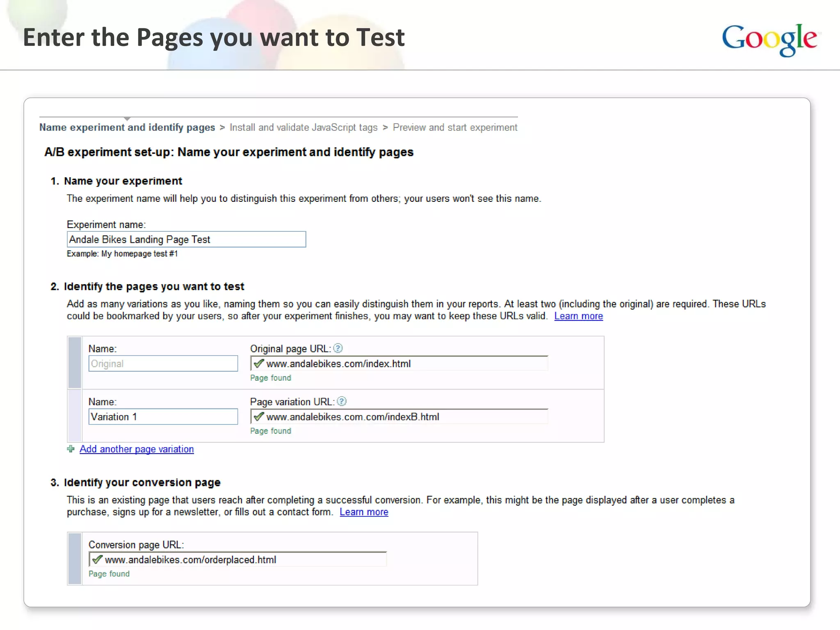Click heading '1. Name your experiment'
The height and width of the screenshot is (630, 840).
tap(116, 181)
